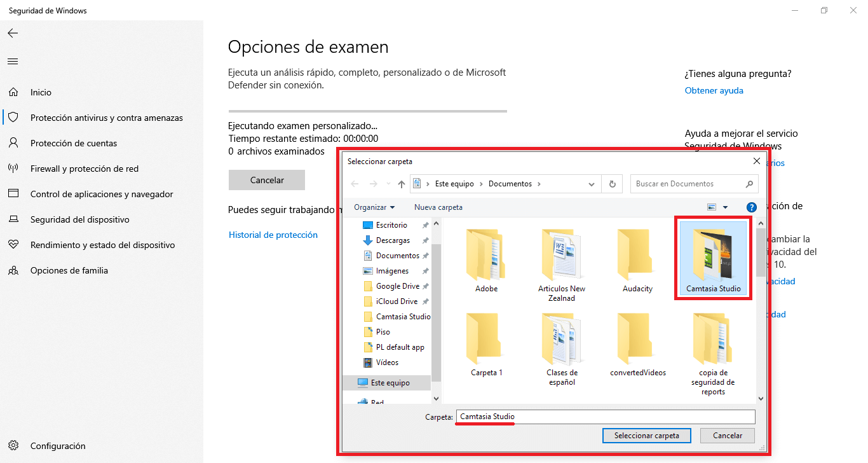The image size is (868, 463).
Task: Confirm with Seleccionar carpeta button
Action: tap(647, 436)
